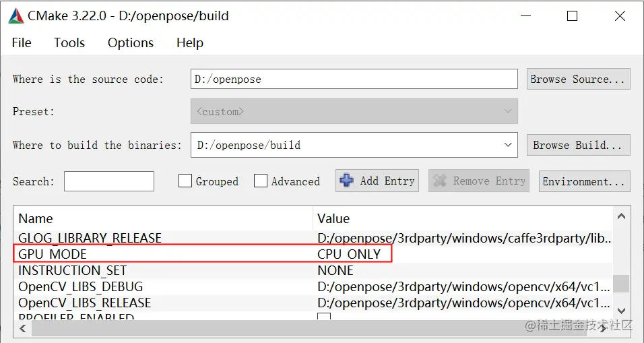Click the vertical scrollbar down arrow
The image size is (644, 343).
pyautogui.click(x=621, y=311)
